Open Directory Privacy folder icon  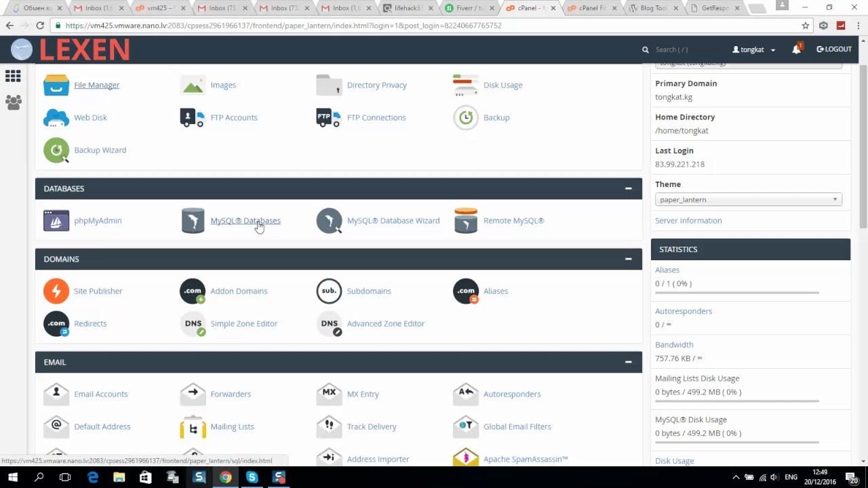(x=329, y=85)
